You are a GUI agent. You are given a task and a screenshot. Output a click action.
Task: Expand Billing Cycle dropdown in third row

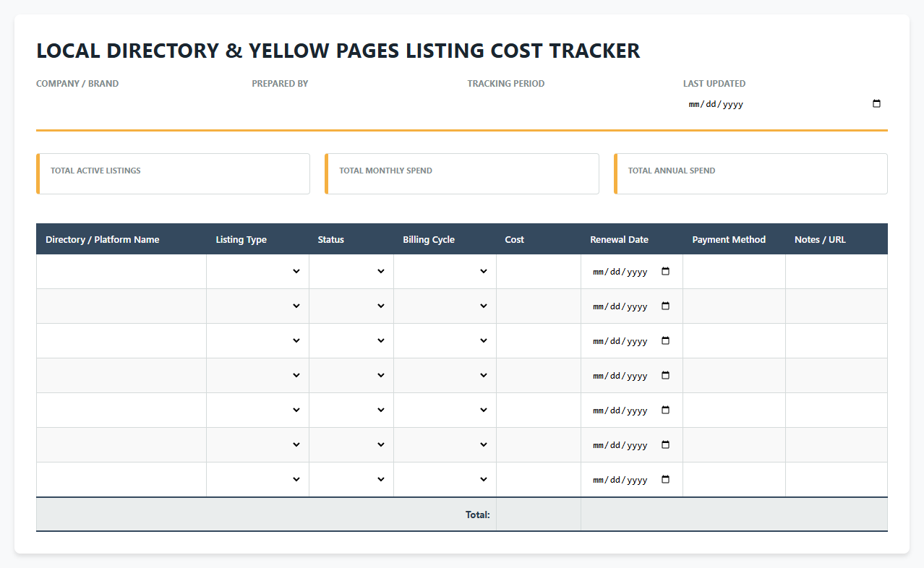[445, 341]
